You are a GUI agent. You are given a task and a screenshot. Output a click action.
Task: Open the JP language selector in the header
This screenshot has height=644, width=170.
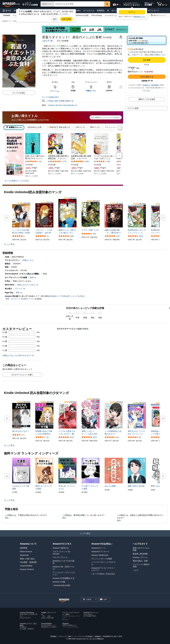coord(116,5)
